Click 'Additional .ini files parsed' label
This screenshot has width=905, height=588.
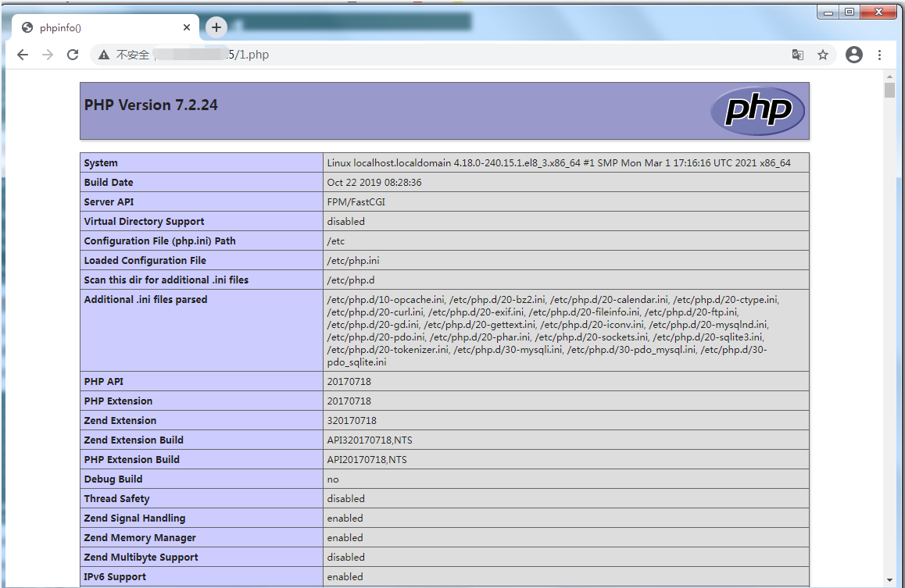pyautogui.click(x=145, y=300)
